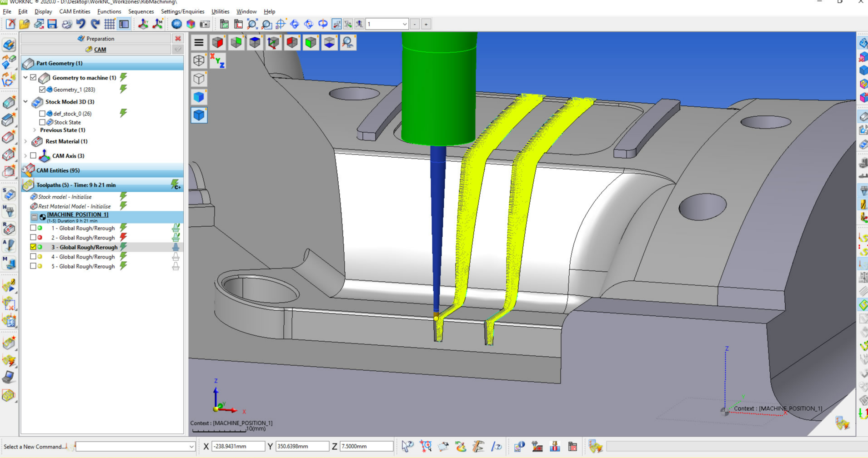Open the viewport hamburger menu
Screen dimensions: 868x458
click(199, 43)
